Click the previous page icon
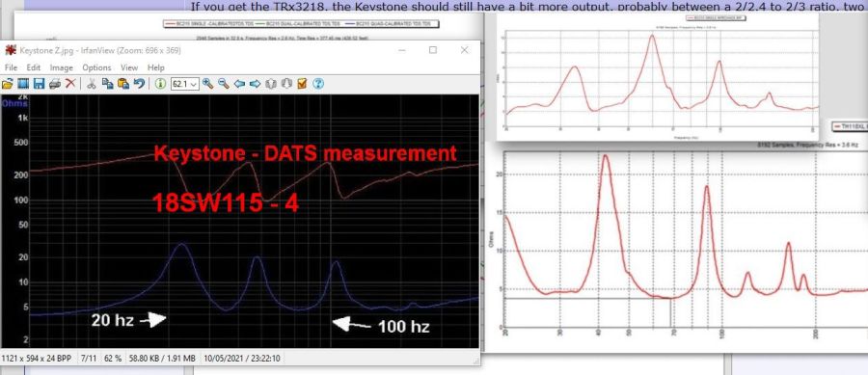This screenshot has height=375, width=868. click(271, 84)
